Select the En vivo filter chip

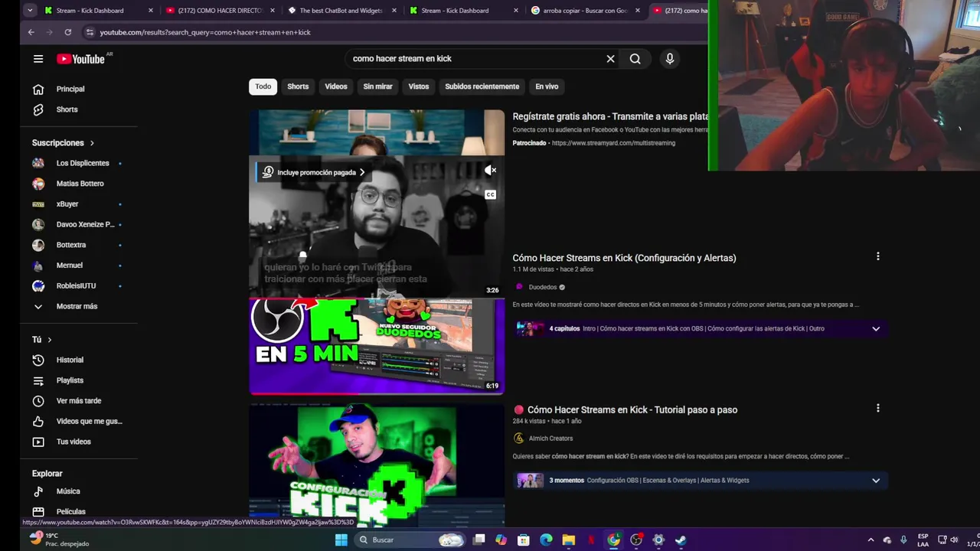pos(547,86)
